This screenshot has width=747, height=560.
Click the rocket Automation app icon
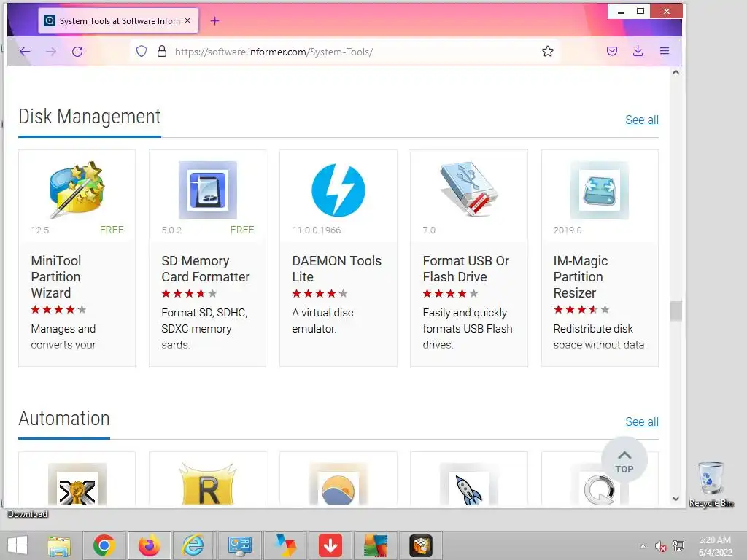coord(469,485)
